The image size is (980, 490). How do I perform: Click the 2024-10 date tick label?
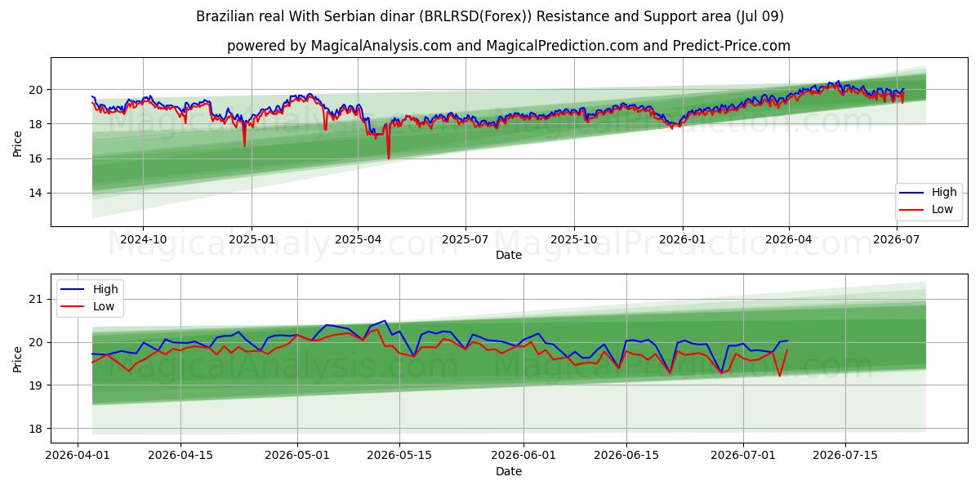pos(143,240)
